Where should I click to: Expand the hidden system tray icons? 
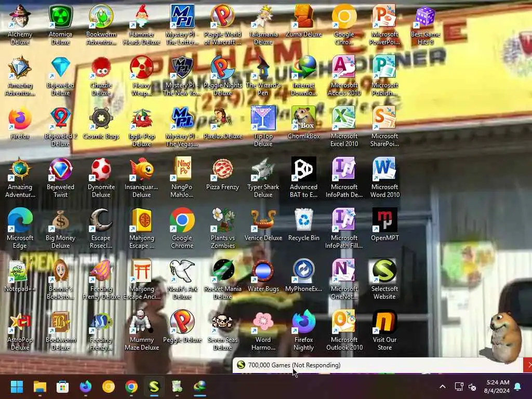[x=443, y=387]
